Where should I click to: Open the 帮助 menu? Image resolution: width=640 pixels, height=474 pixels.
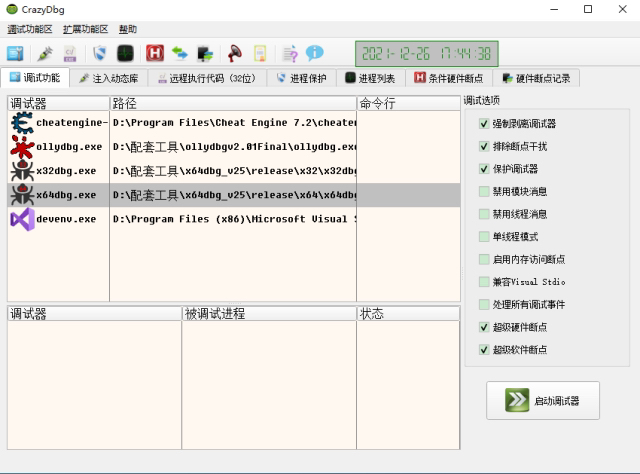(x=128, y=29)
